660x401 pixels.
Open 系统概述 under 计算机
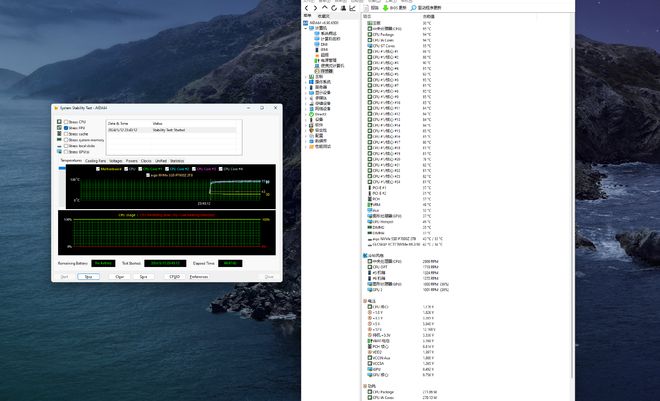325,34
